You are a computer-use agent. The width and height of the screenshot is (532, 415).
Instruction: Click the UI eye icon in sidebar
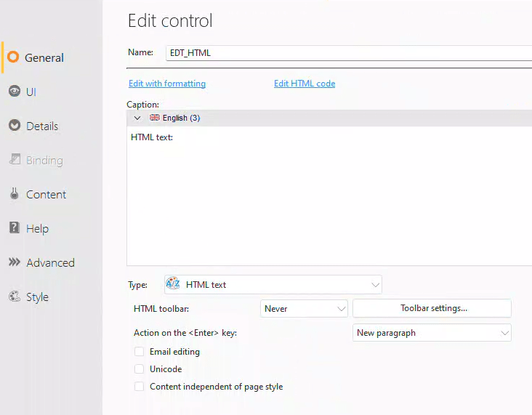click(x=14, y=92)
